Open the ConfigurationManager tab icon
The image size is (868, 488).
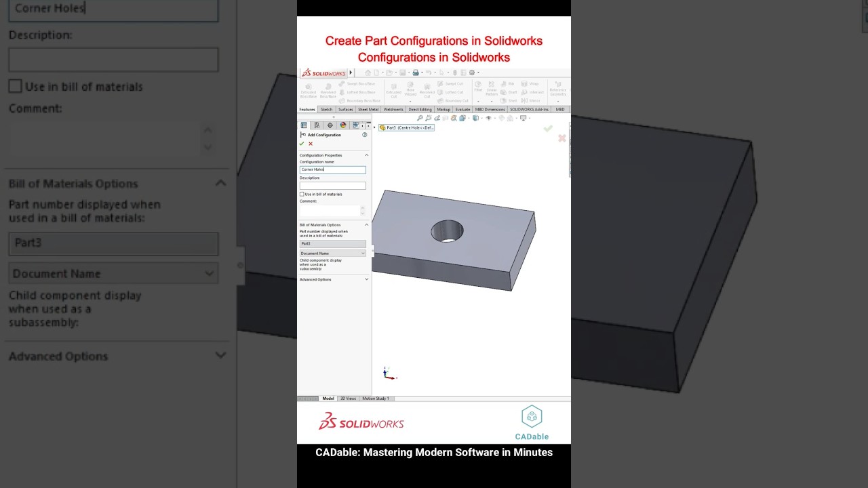point(317,125)
